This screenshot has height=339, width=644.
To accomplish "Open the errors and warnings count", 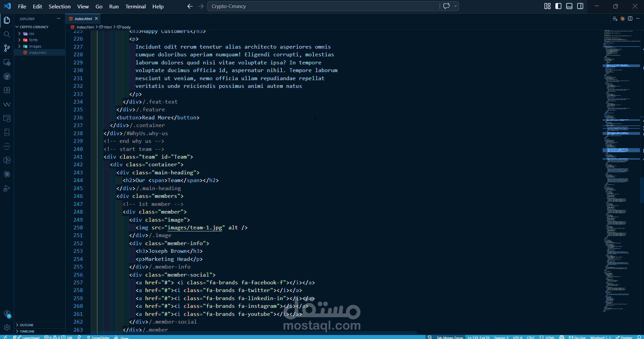I will click(x=58, y=337).
